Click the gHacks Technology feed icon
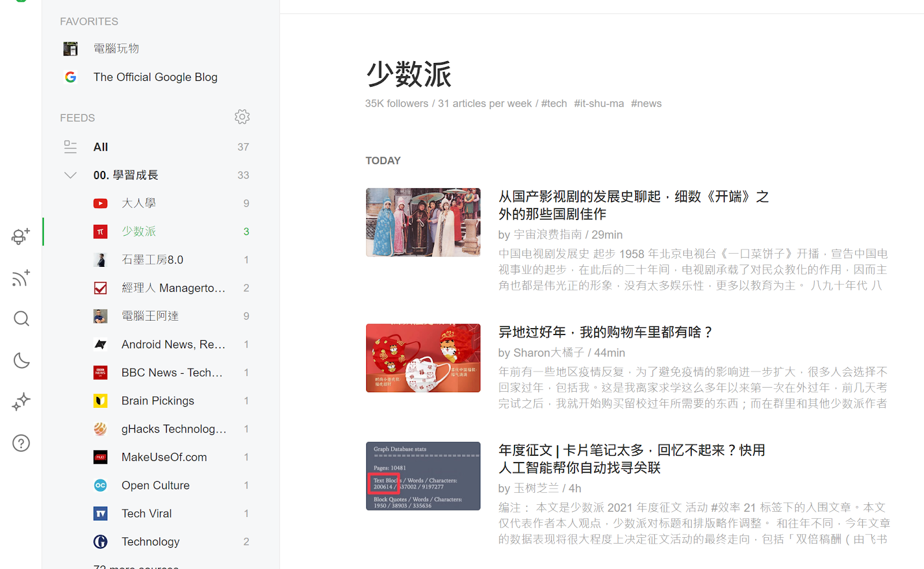Viewport: 924px width, 569px height. pyautogui.click(x=100, y=429)
